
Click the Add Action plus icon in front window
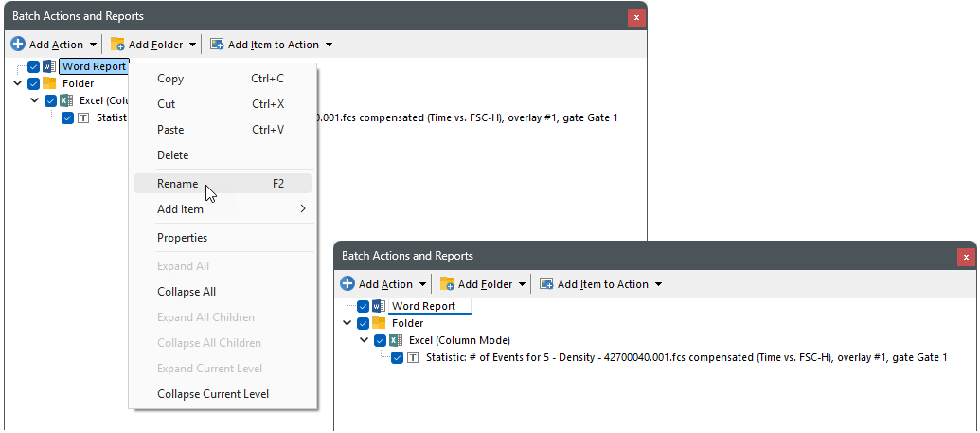(347, 284)
